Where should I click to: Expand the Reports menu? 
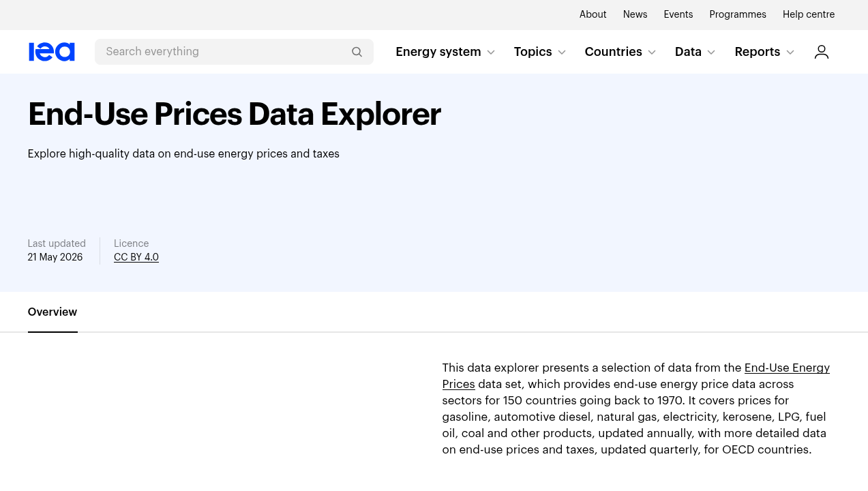click(764, 52)
